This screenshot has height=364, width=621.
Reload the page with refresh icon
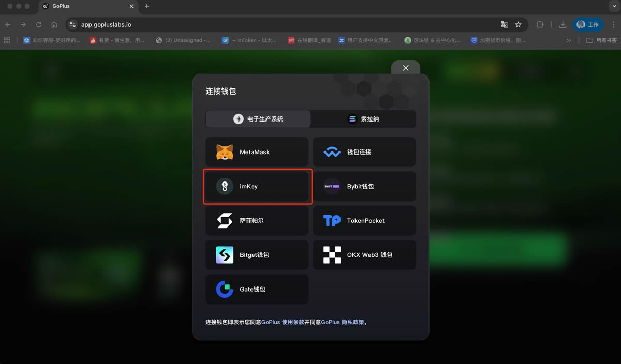pyautogui.click(x=38, y=24)
